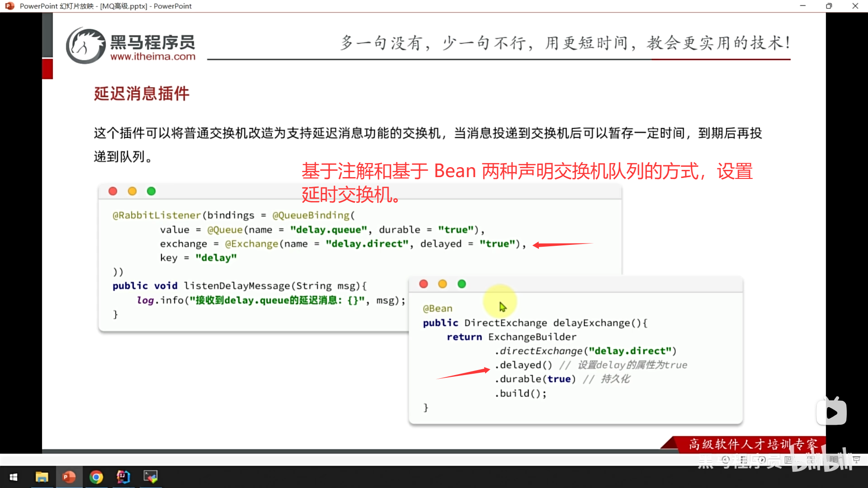
Task: Open IntelliJ IDEA from the taskbar
Action: (x=123, y=477)
